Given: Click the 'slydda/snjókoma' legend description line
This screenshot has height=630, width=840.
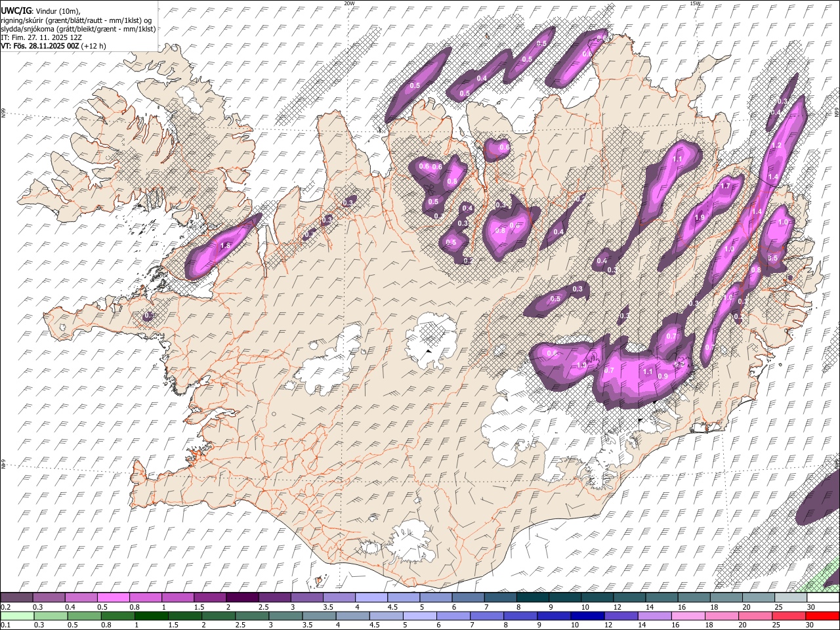Looking at the screenshot, I should click(x=78, y=29).
